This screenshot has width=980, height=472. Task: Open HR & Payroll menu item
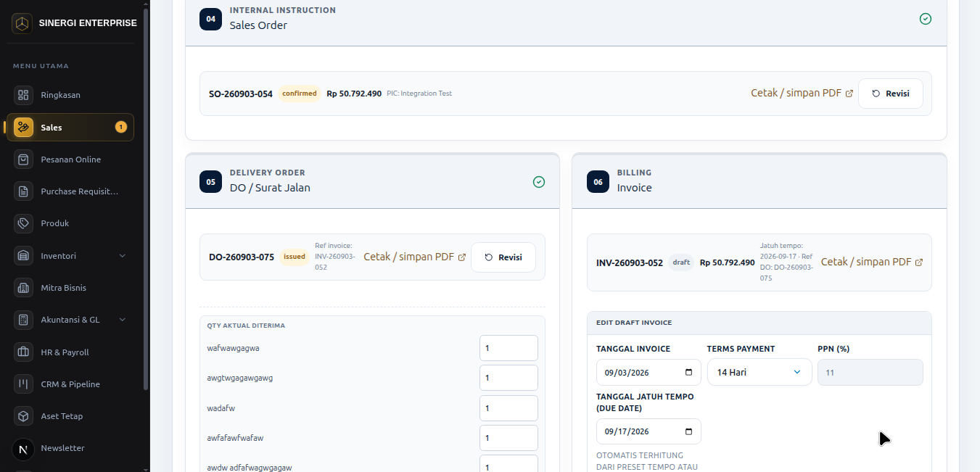[70, 352]
